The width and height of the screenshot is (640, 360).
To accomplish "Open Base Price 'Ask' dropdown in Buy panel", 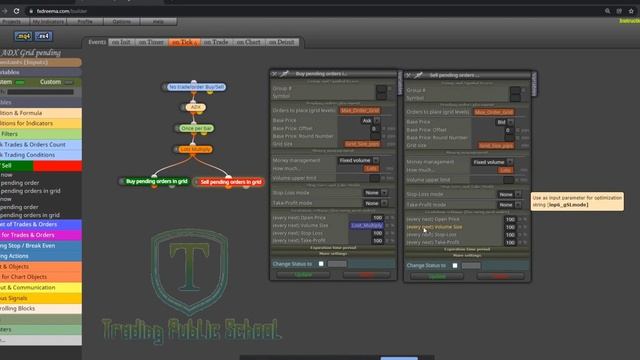I will 371,121.
